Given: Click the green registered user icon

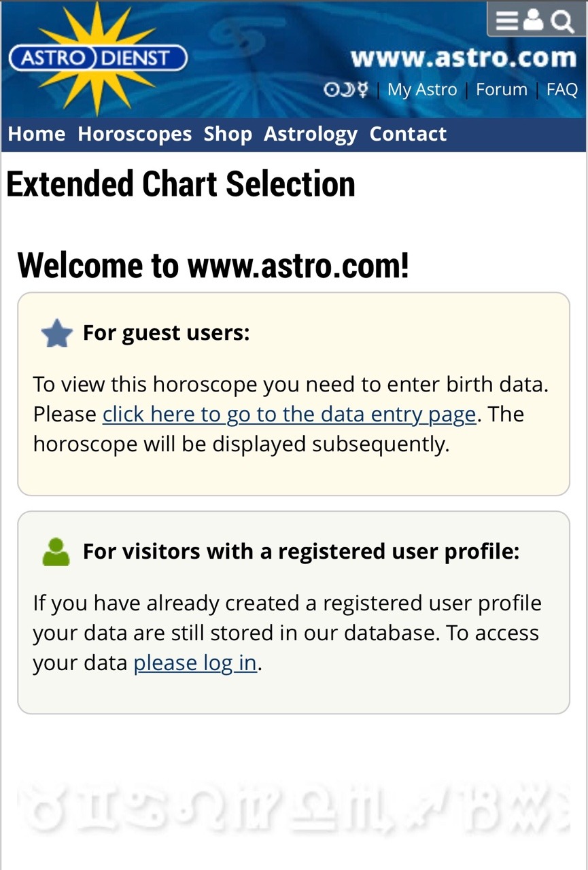Looking at the screenshot, I should coord(56,552).
